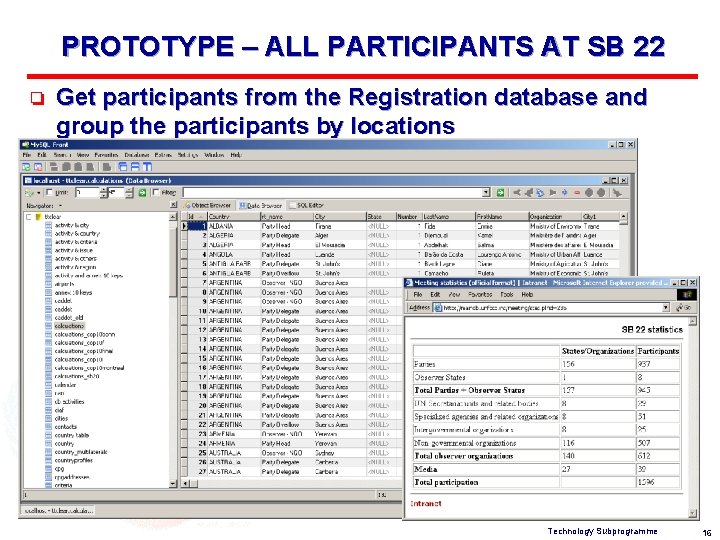The height and width of the screenshot is (540, 720).
Task: Click the first green-blue connection icon in MySQL-Front toolbar
Action: [26, 167]
